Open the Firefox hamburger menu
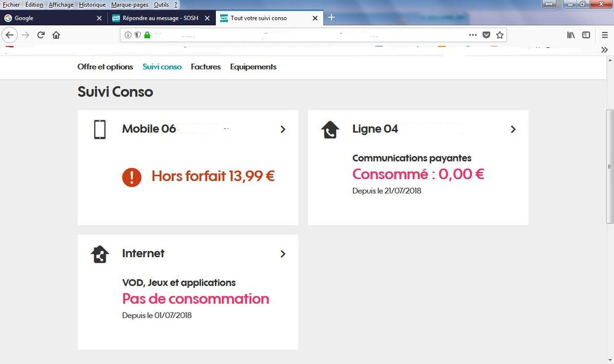Image resolution: width=614 pixels, height=364 pixels. (x=605, y=35)
